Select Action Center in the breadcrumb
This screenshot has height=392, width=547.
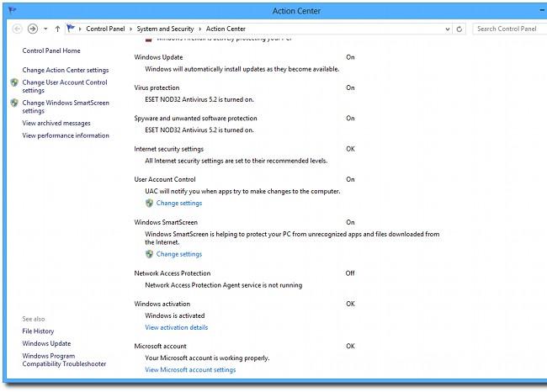[226, 29]
